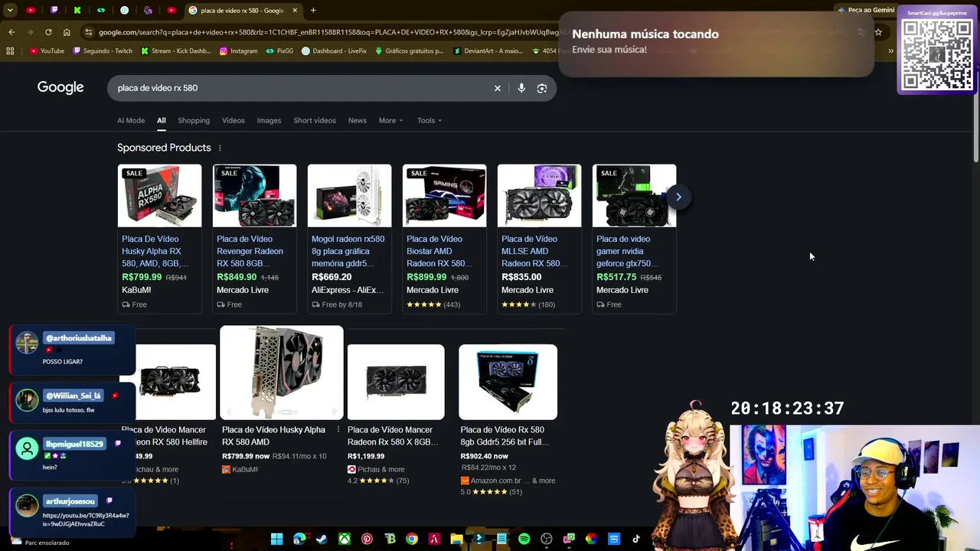Image resolution: width=980 pixels, height=551 pixels.
Task: Open the Sponsored Products info menu
Action: coord(220,148)
